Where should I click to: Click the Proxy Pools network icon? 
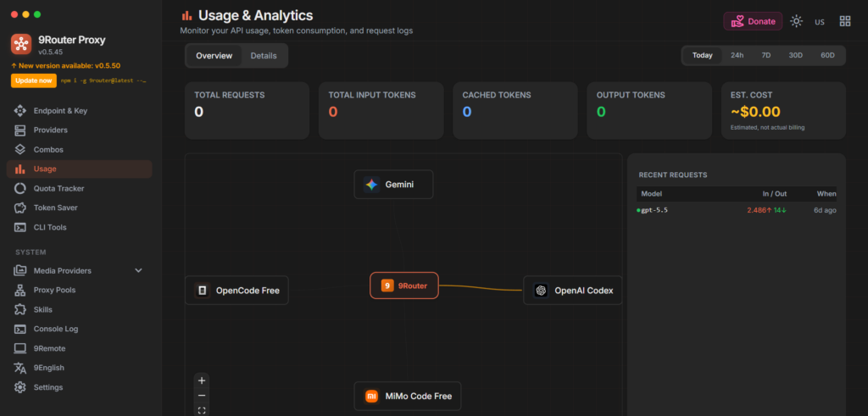tap(20, 290)
